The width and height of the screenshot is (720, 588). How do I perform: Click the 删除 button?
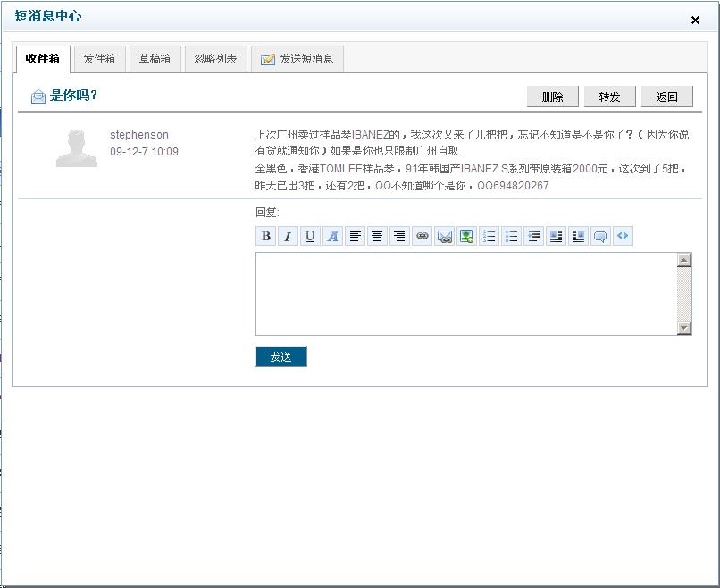click(x=552, y=97)
